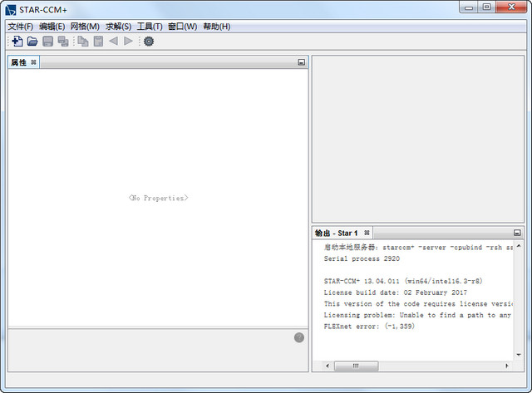Maximize the STAR-CCM+ window
Screen dimensions: 532x393
tap(487, 7)
